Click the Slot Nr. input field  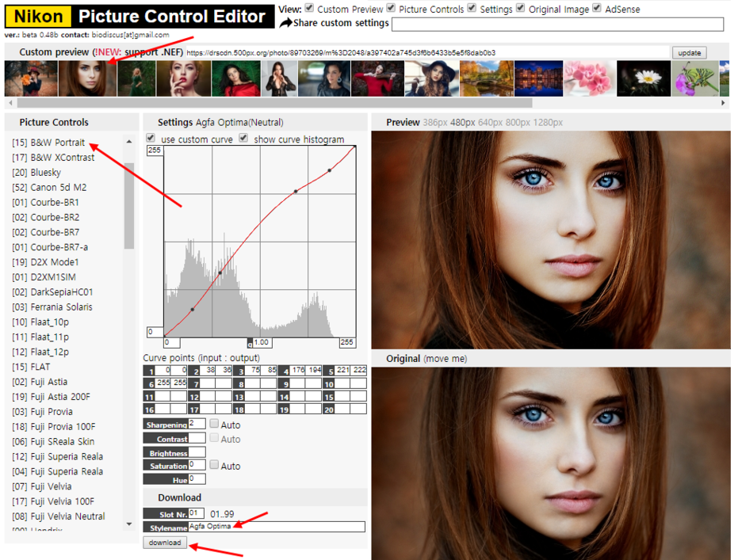[x=196, y=513]
